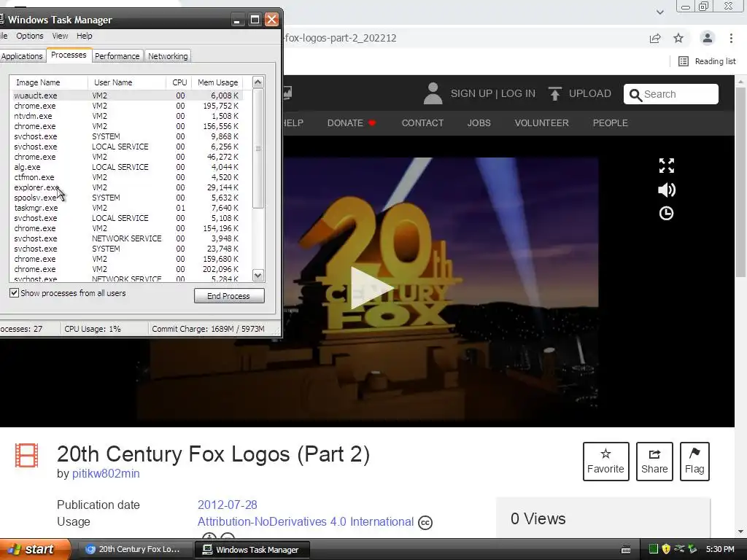This screenshot has height=560, width=747.
Task: Share this archive item
Action: 654,462
